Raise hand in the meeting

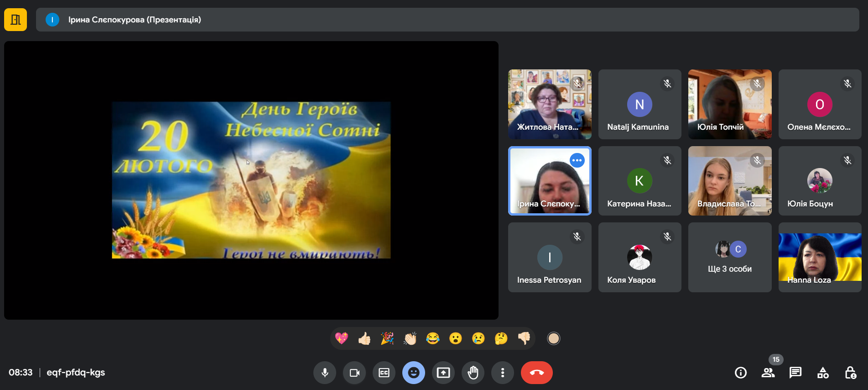473,373
